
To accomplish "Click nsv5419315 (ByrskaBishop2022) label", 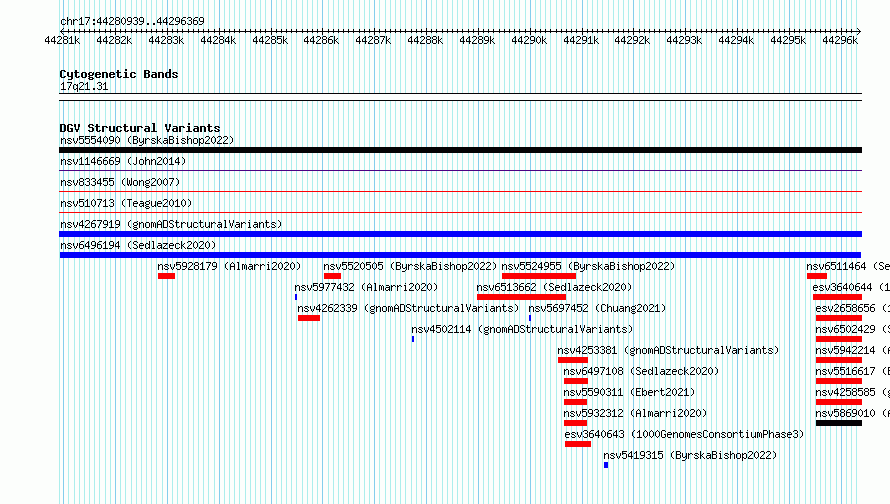I will (690, 455).
